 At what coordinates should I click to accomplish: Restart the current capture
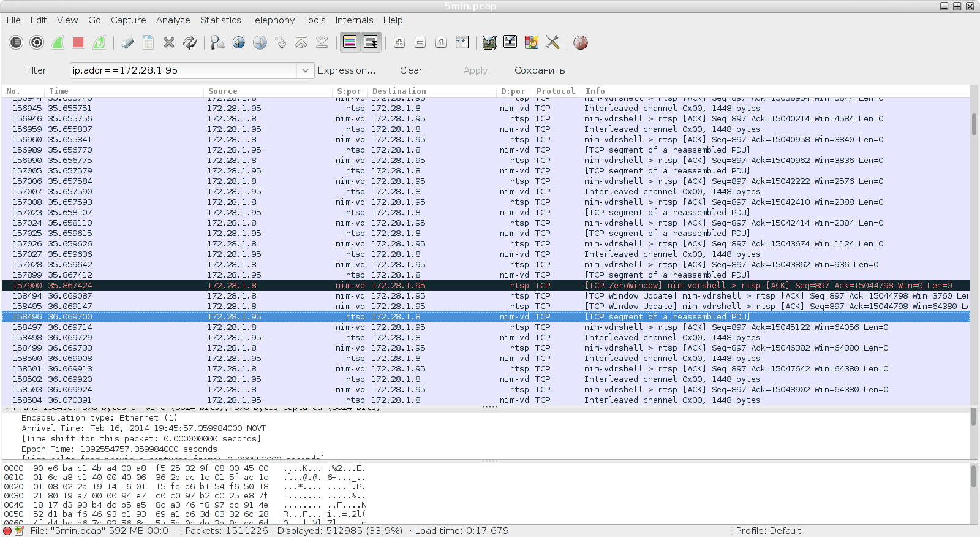(99, 42)
